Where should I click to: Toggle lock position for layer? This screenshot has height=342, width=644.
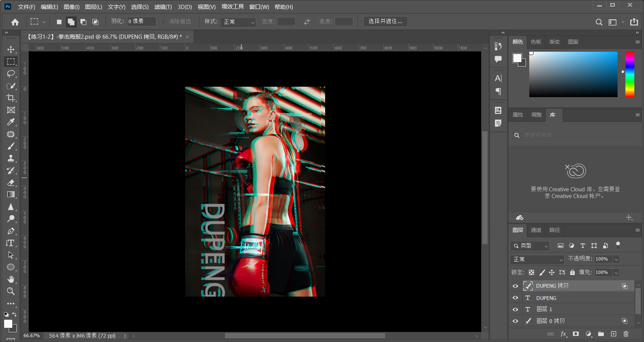tap(552, 272)
